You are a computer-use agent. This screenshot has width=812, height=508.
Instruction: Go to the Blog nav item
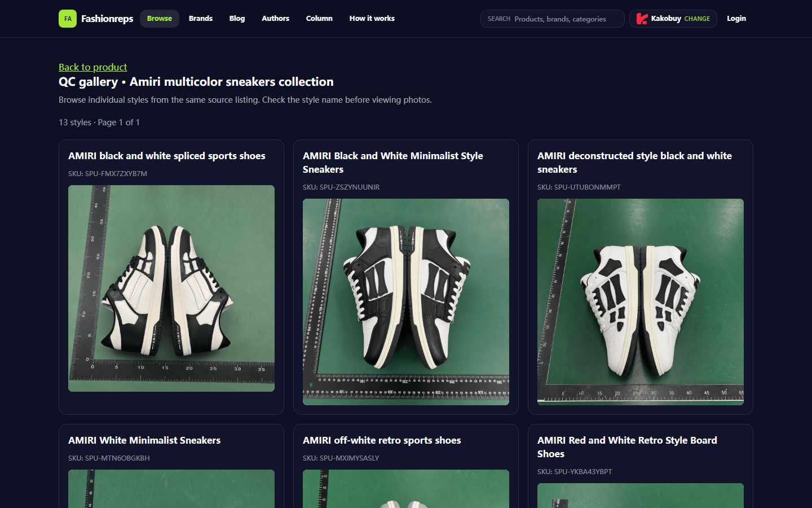click(237, 19)
